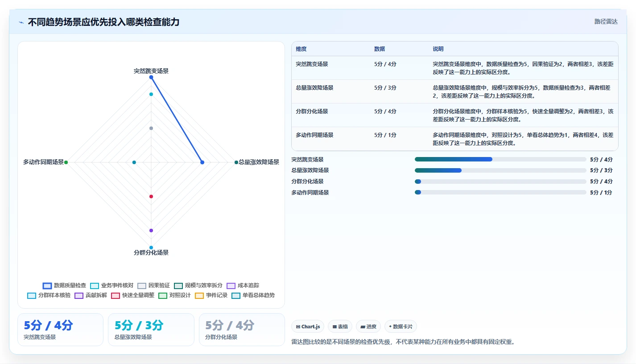This screenshot has width=636, height=364.
Task: Select the 数据卡片 chip
Action: point(401,327)
